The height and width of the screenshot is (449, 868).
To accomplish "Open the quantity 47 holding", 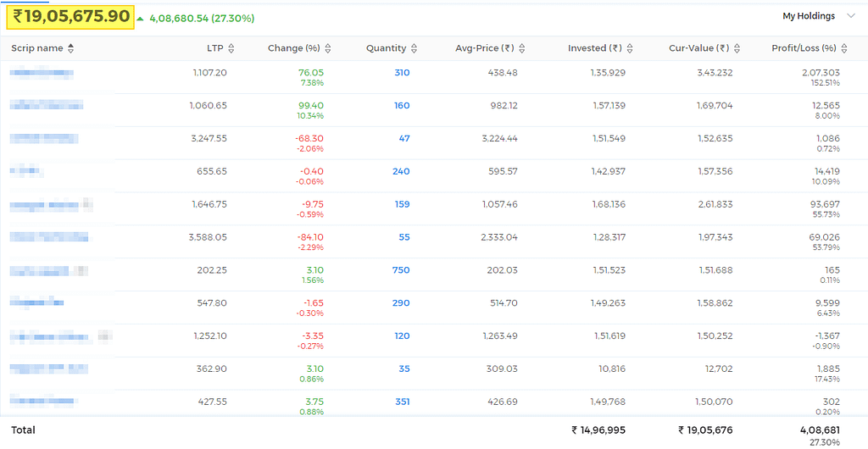I will [404, 139].
